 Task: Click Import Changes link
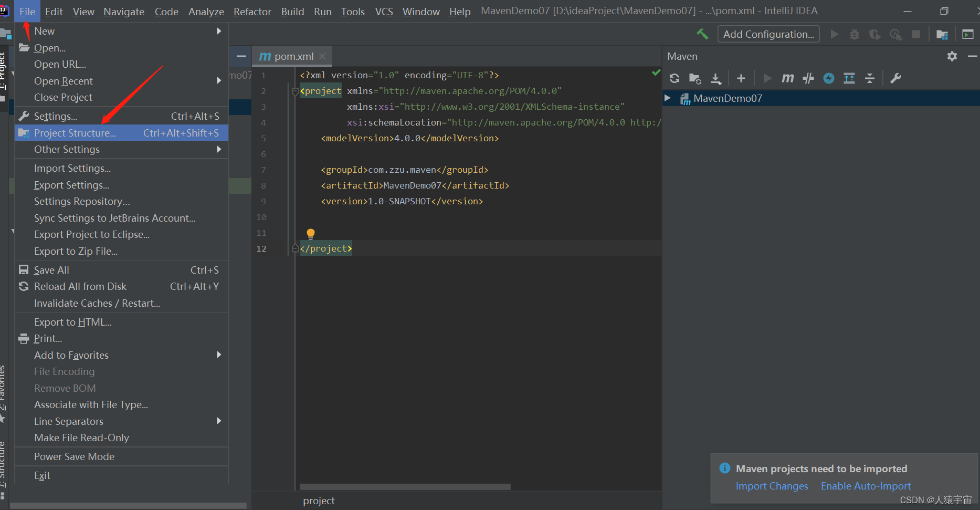(x=772, y=486)
